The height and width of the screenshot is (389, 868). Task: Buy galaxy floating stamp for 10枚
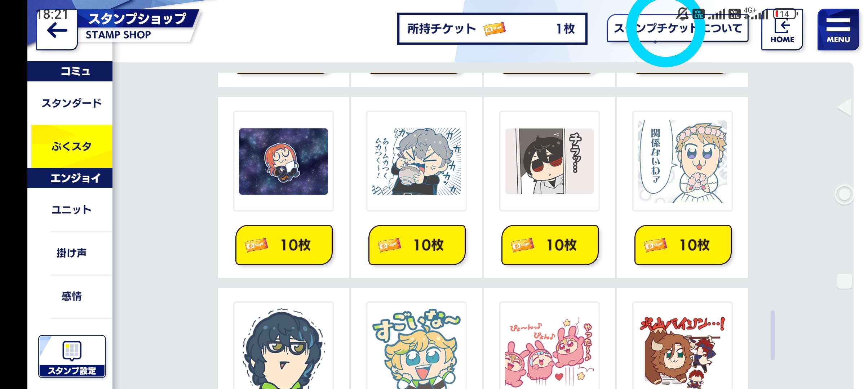[284, 245]
